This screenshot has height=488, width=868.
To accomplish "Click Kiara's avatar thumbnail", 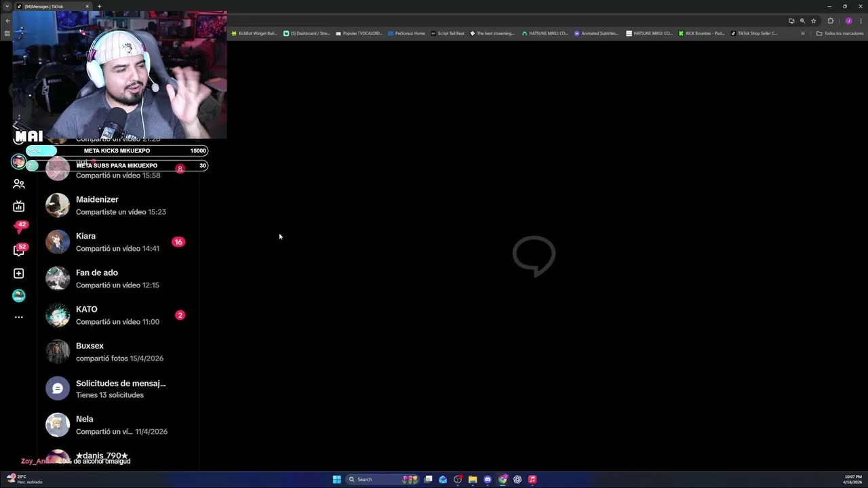I will (x=58, y=242).
